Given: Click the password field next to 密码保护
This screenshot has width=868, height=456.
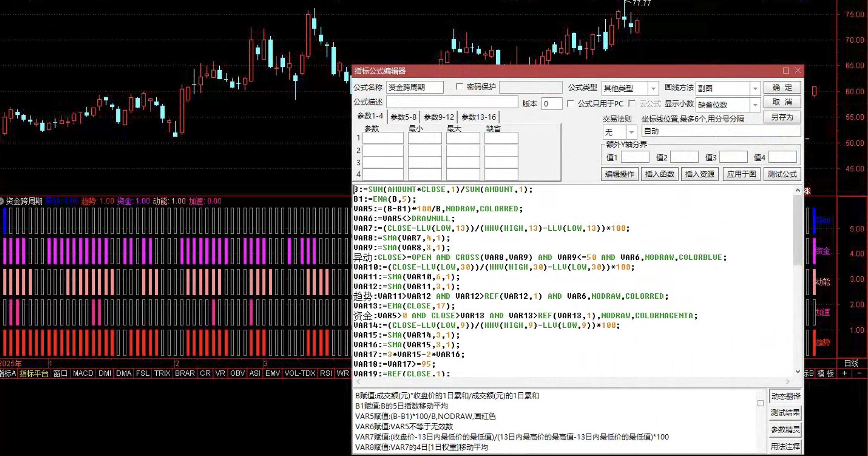Looking at the screenshot, I should (530, 87).
